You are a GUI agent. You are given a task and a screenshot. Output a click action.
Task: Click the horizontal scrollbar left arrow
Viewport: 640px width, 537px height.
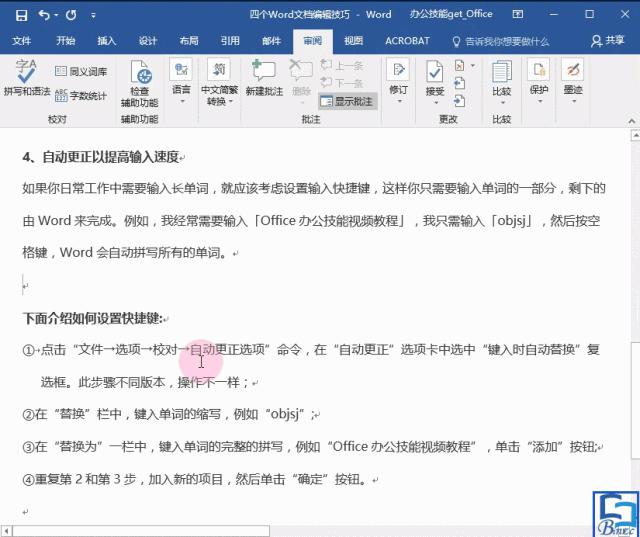click(6, 531)
